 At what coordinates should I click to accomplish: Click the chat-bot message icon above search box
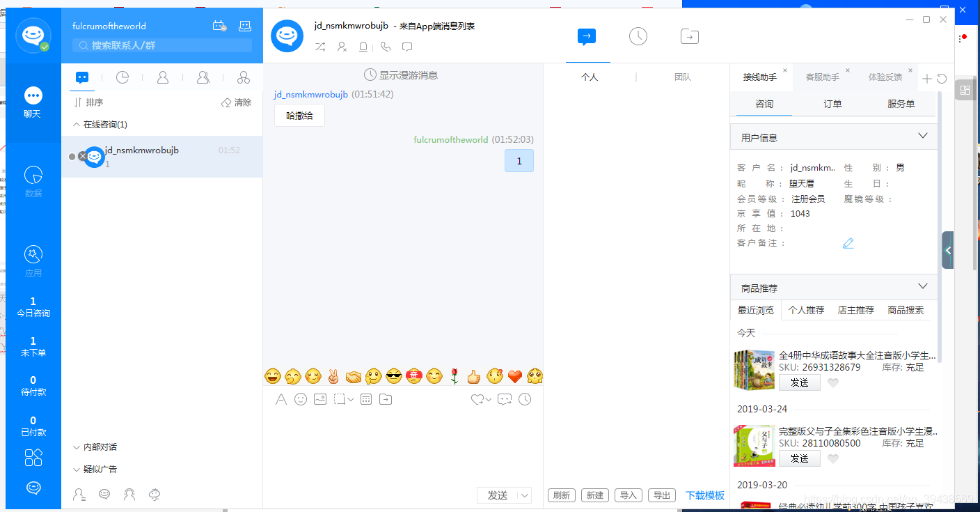245,26
